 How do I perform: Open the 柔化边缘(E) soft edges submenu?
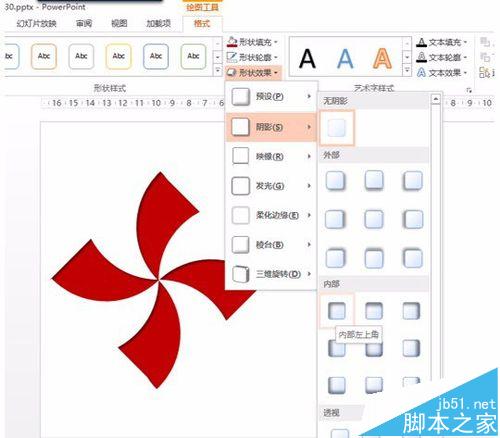point(271,215)
